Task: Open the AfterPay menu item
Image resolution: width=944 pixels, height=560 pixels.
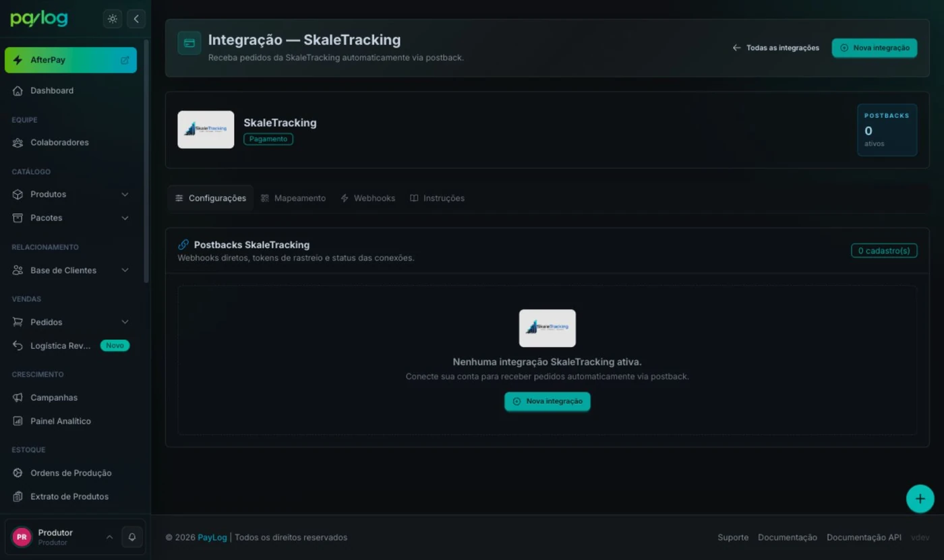Action: [x=71, y=60]
